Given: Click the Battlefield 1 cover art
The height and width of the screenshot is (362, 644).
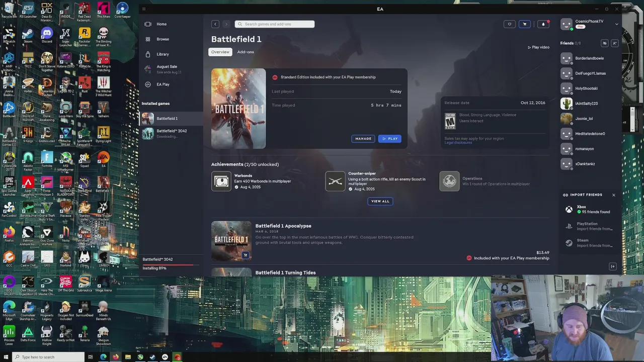Looking at the screenshot, I should pos(238,109).
